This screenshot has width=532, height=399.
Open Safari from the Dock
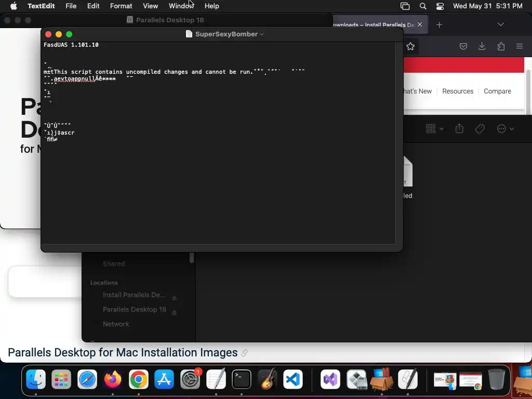click(x=87, y=379)
